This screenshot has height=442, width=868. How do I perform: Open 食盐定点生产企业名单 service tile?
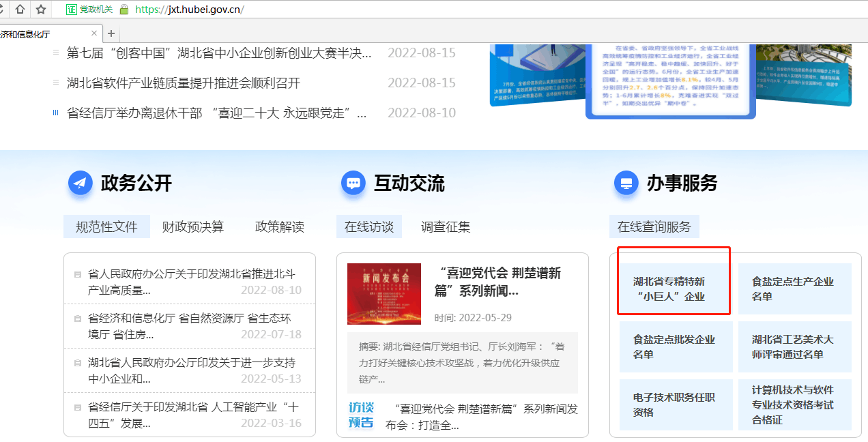click(x=794, y=289)
